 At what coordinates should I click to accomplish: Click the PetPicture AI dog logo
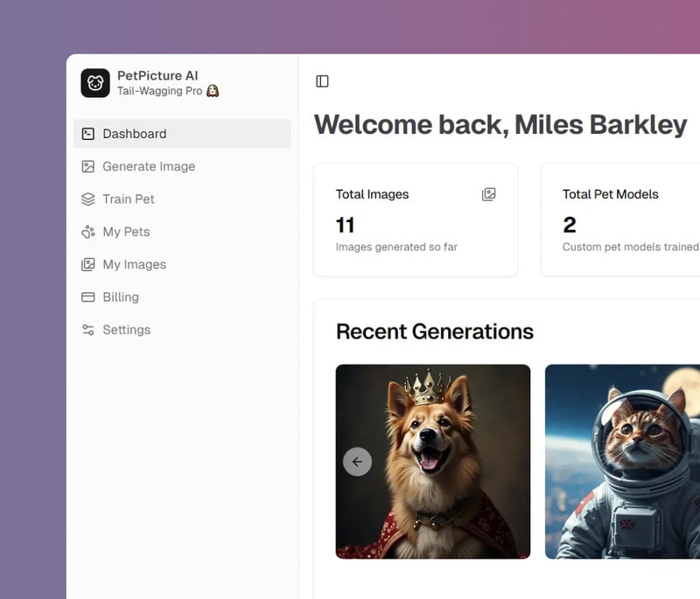(x=95, y=83)
